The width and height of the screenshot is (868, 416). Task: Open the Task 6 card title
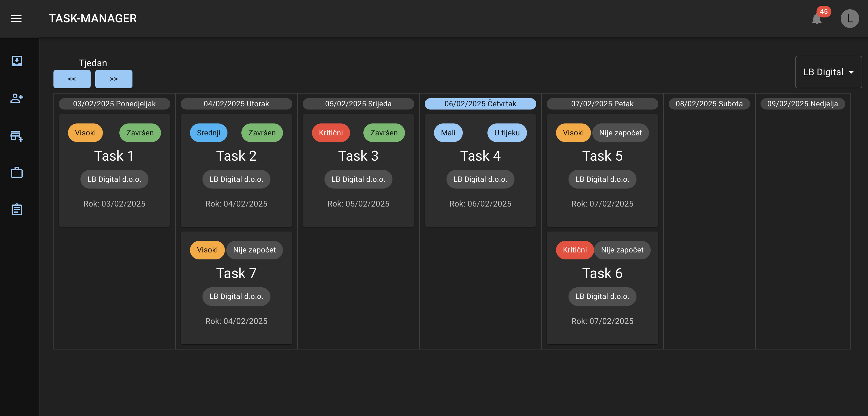click(602, 273)
